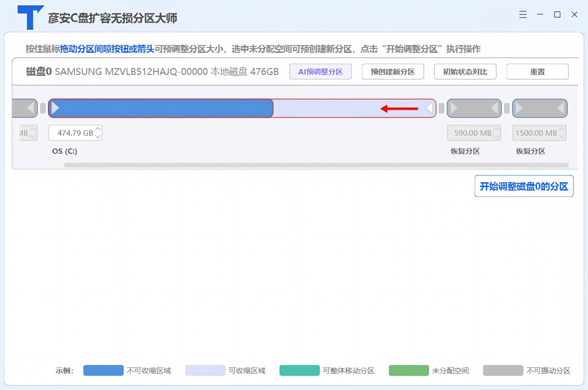Click gap button left of OS (C:) partition
The image size is (588, 390).
click(x=43, y=108)
